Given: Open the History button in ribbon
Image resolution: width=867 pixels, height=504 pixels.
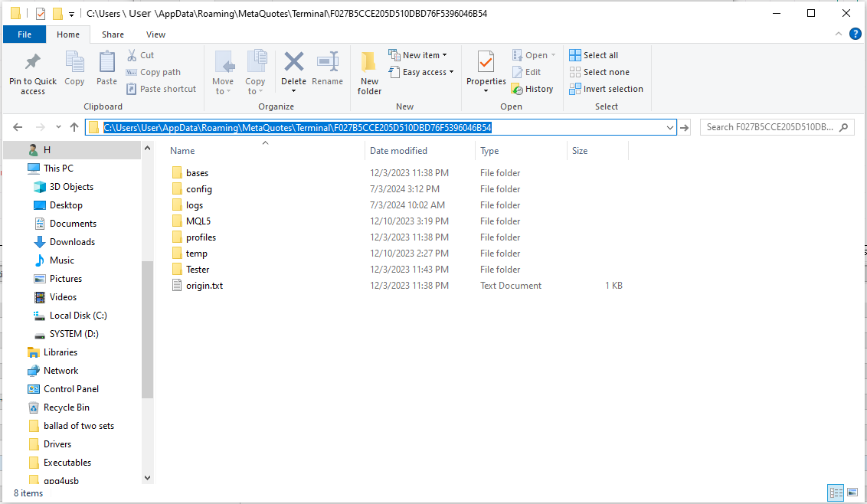Looking at the screenshot, I should [532, 89].
